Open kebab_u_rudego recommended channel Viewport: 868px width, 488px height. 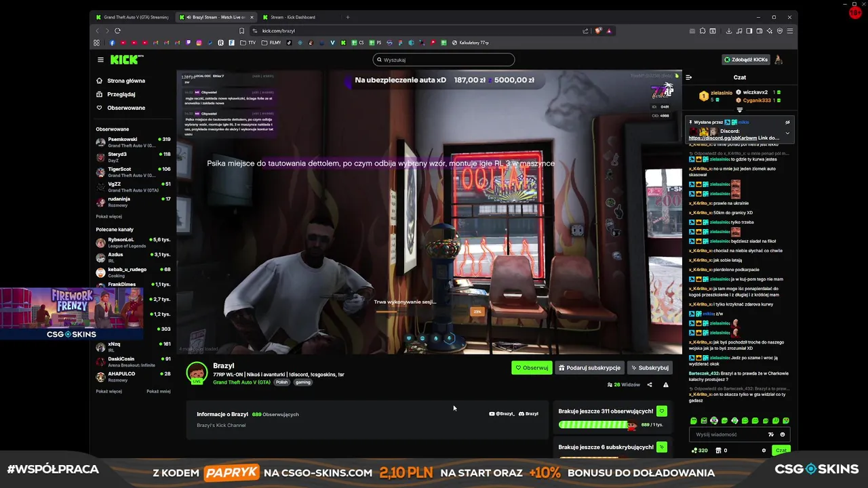pyautogui.click(x=134, y=272)
